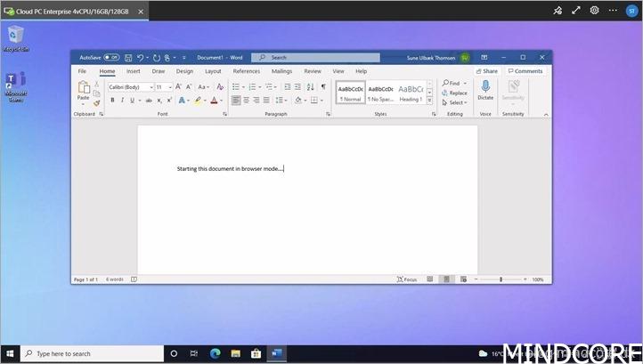Click the Comments button
Screen dimensions: 643x364
point(525,71)
